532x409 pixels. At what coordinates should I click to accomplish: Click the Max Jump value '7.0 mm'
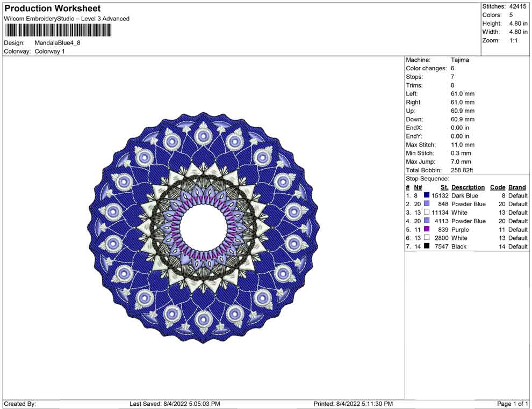coord(461,162)
